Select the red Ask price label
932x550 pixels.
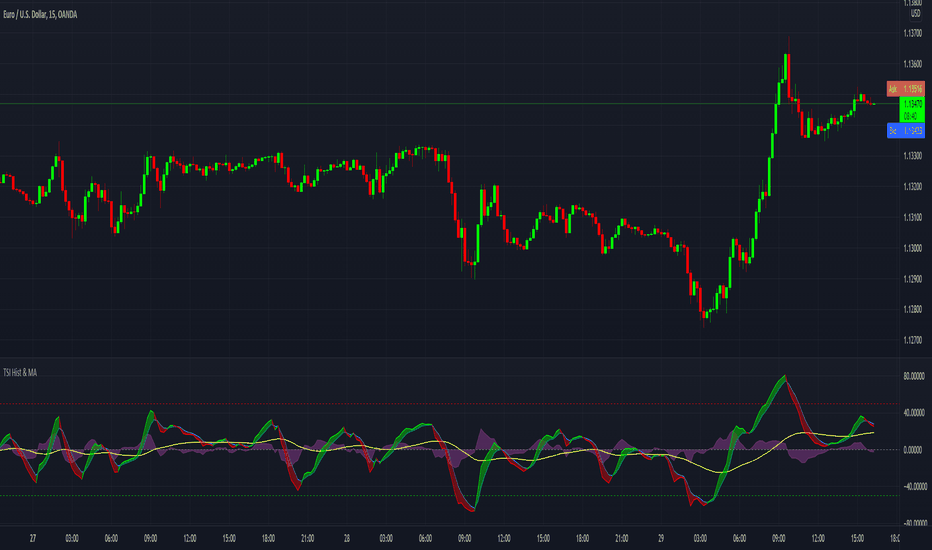(x=905, y=89)
